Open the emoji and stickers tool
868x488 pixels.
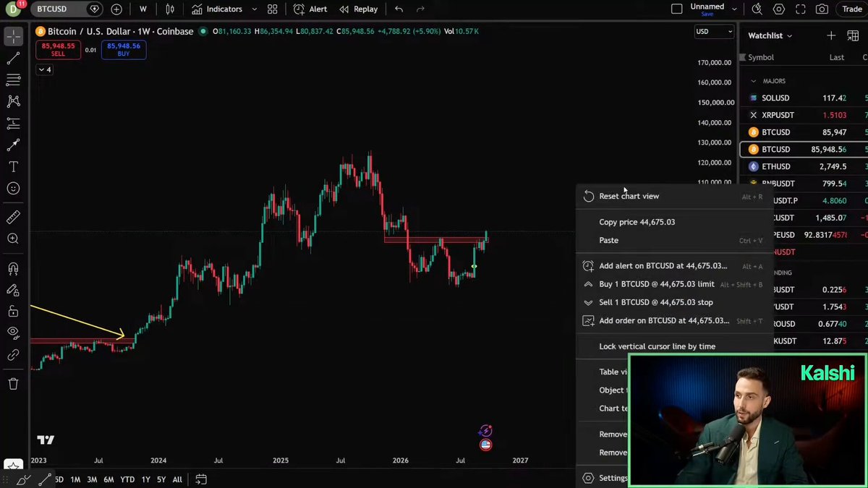[x=13, y=189]
